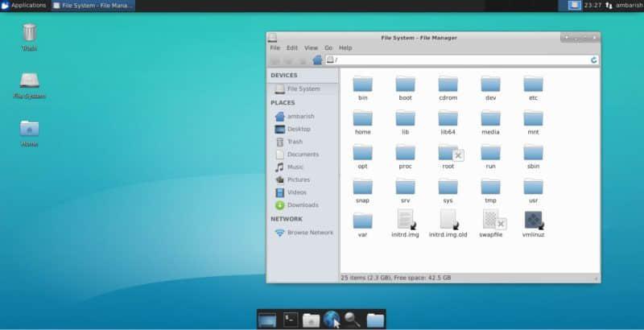Open the View menu

[x=311, y=47]
